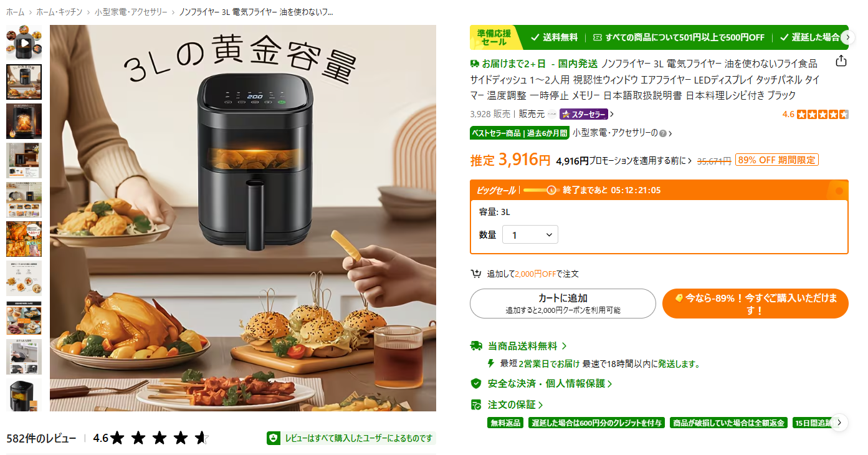The width and height of the screenshot is (868, 455).
Task: Click カートに追加 button
Action: (x=563, y=304)
